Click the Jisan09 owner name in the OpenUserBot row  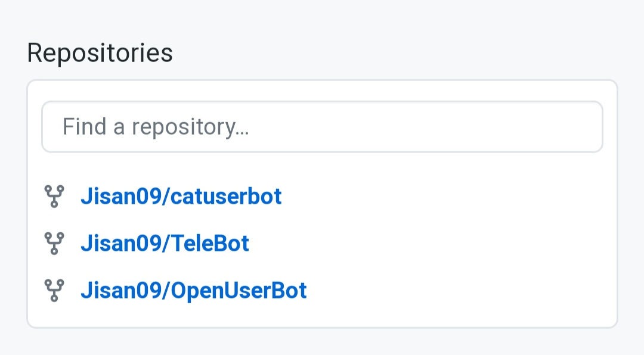pyautogui.click(x=121, y=290)
